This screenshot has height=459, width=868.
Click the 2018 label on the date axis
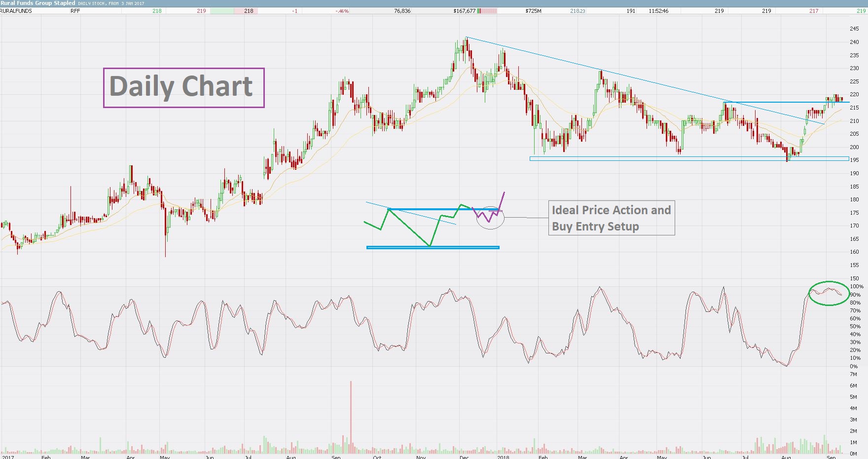point(503,457)
